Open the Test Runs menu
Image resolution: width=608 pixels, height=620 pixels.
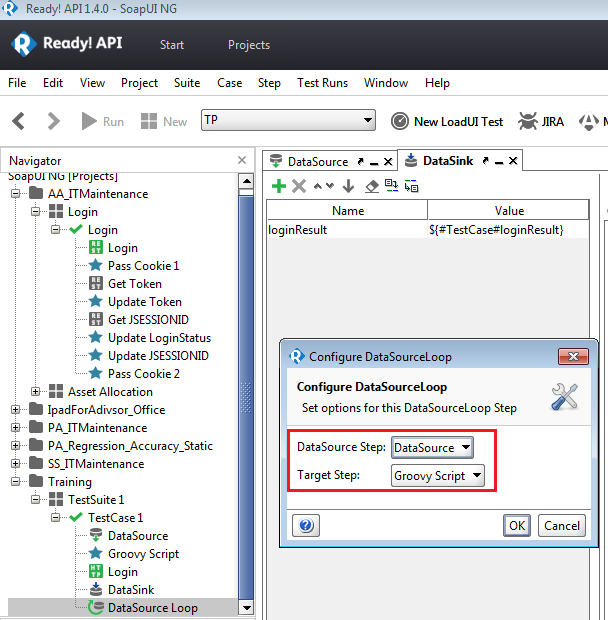323,83
